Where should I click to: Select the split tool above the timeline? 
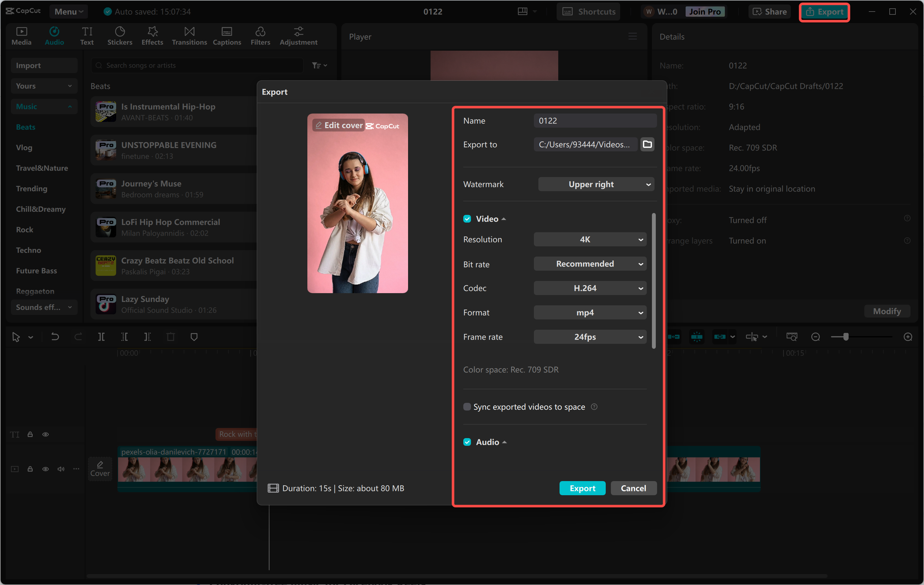tap(102, 337)
